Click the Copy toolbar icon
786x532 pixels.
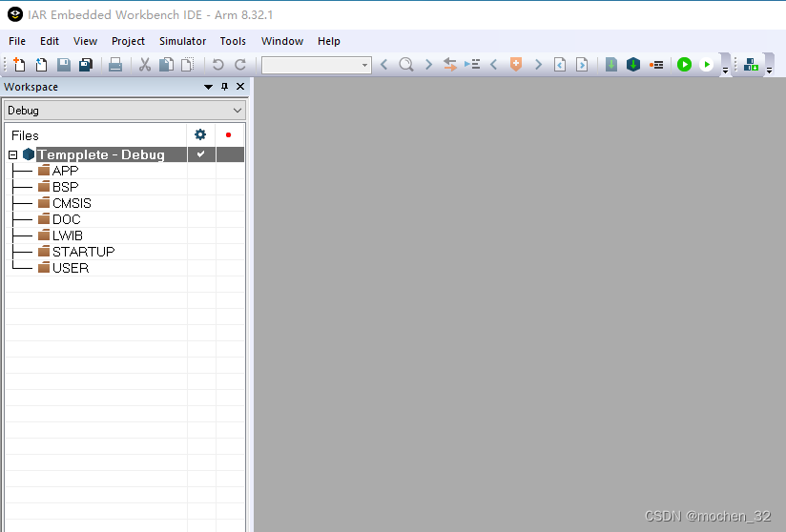[166, 65]
